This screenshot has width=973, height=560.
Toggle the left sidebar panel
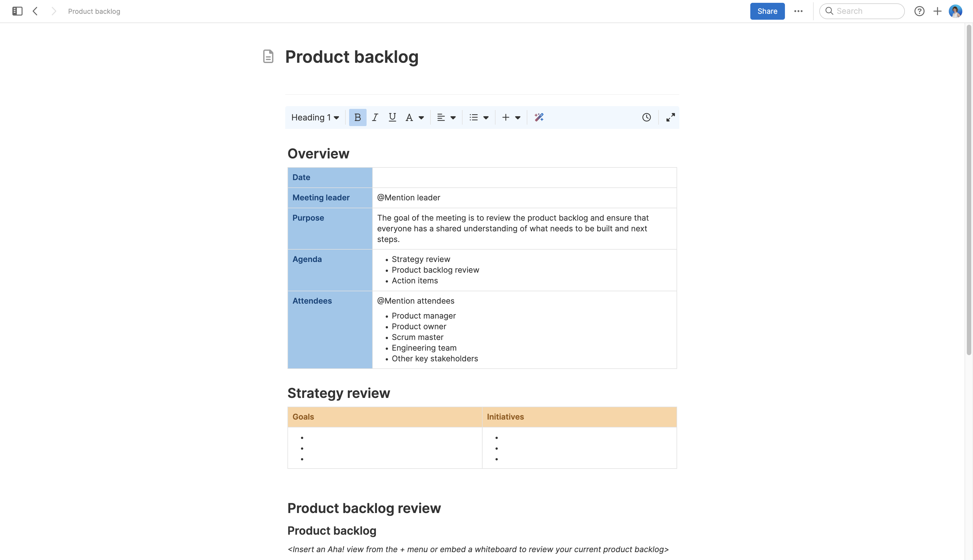click(x=17, y=11)
